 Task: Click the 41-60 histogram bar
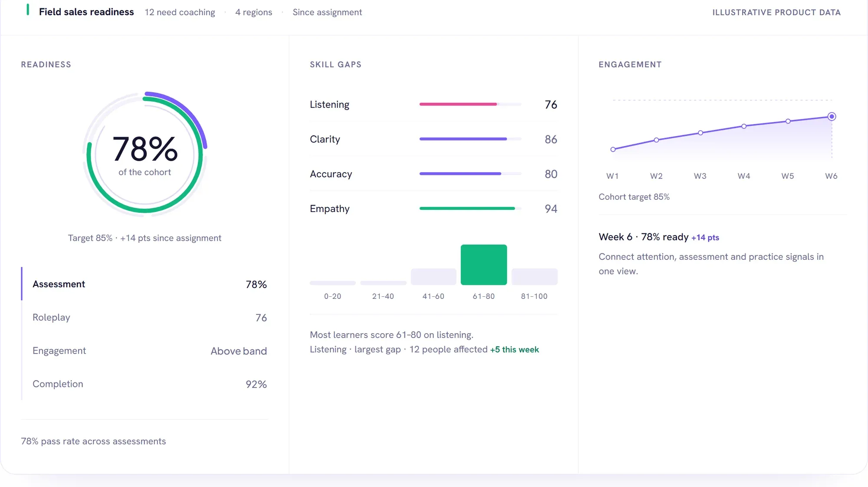tap(433, 277)
